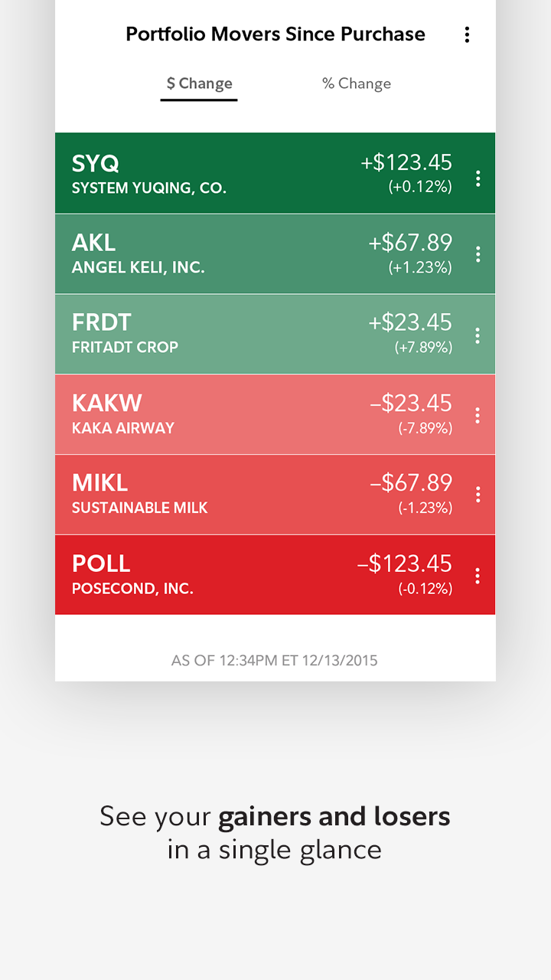Select the SYQ ticker symbol

(x=96, y=163)
